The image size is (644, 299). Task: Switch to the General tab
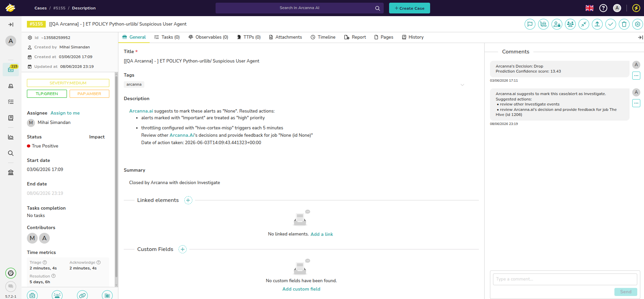coord(134,37)
